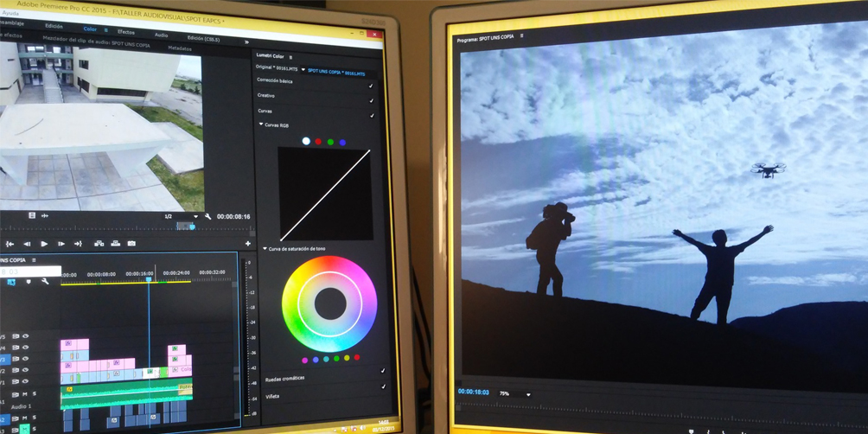Image resolution: width=868 pixels, height=434 pixels.
Task: Select the blue curve channel dot
Action: tap(342, 143)
